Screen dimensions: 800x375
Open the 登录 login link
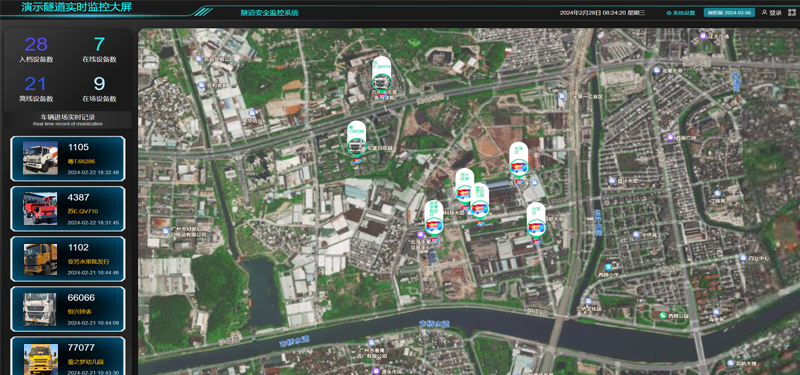tap(775, 13)
